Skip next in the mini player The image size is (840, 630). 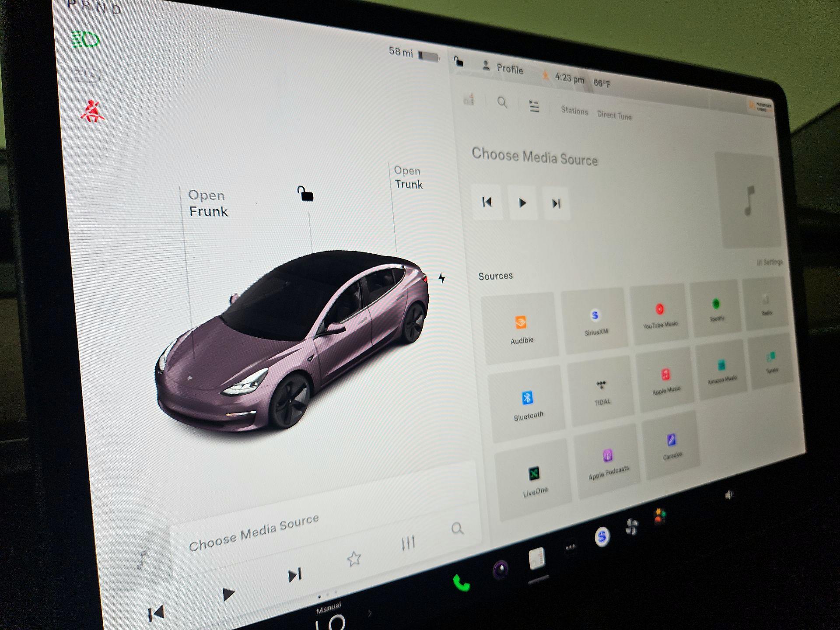coord(295,575)
